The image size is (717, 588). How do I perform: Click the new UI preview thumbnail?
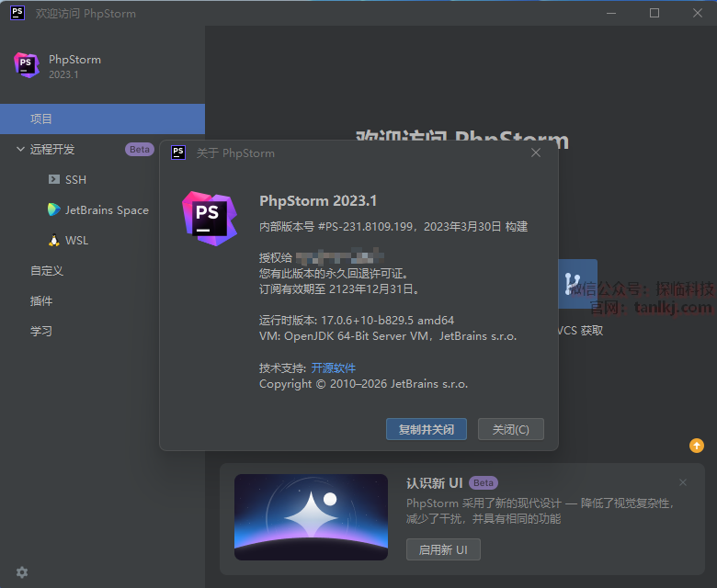(311, 517)
